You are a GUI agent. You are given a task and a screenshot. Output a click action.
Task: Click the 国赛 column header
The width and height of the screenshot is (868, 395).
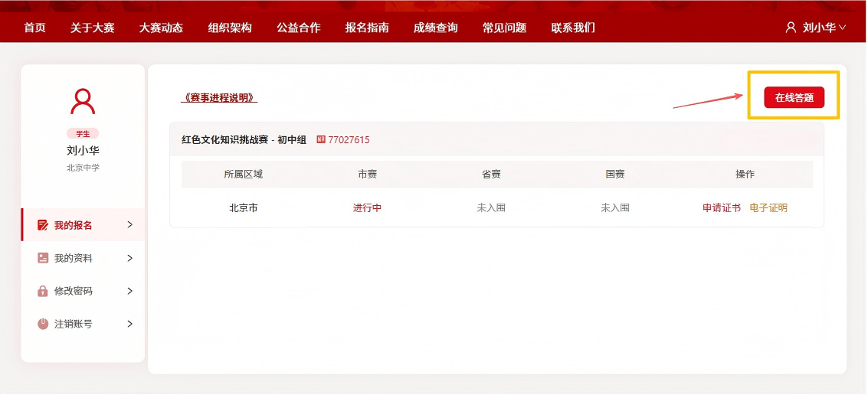click(x=615, y=175)
